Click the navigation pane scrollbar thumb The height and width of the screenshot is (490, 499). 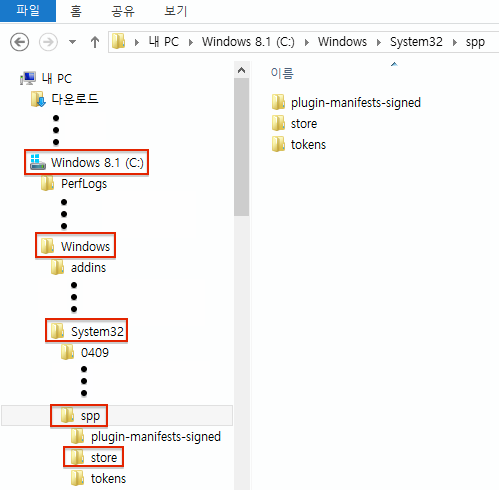point(241,147)
